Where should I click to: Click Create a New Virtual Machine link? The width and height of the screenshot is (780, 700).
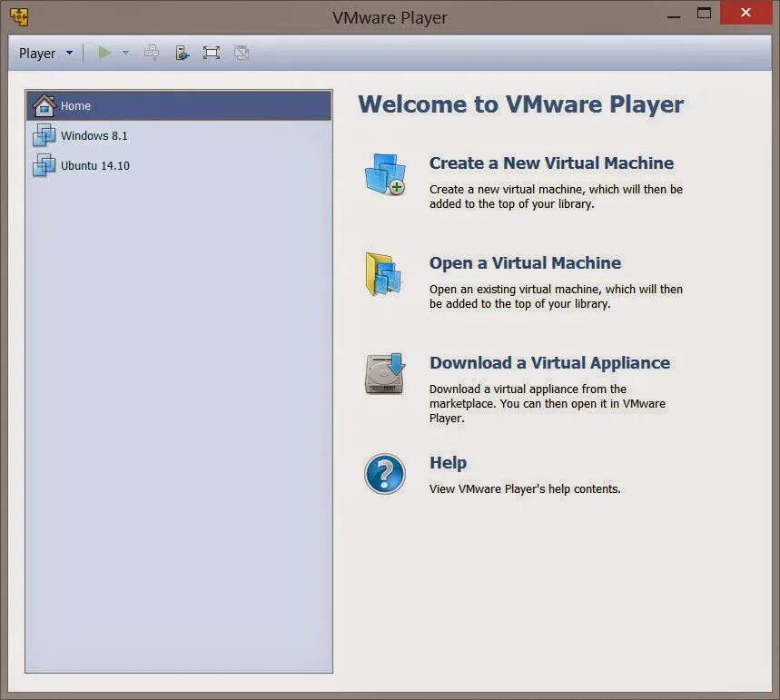[x=551, y=163]
